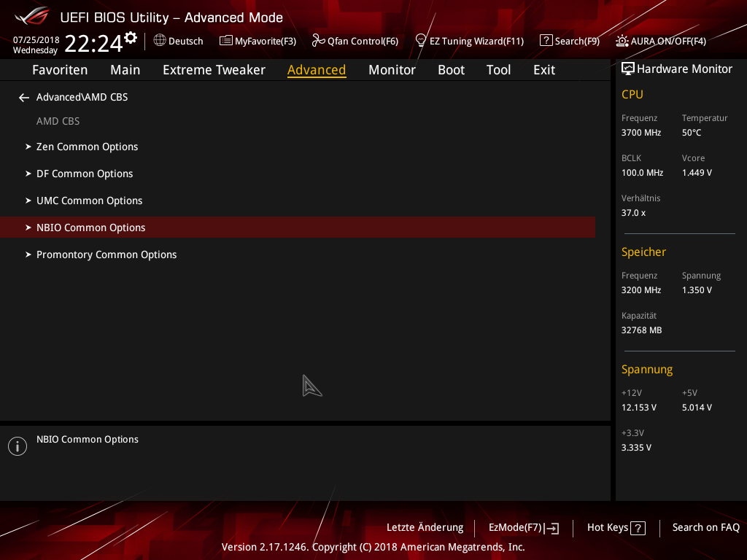Switch to the Extreme Tweaker tab
Screen dimensions: 747x560
pos(214,70)
